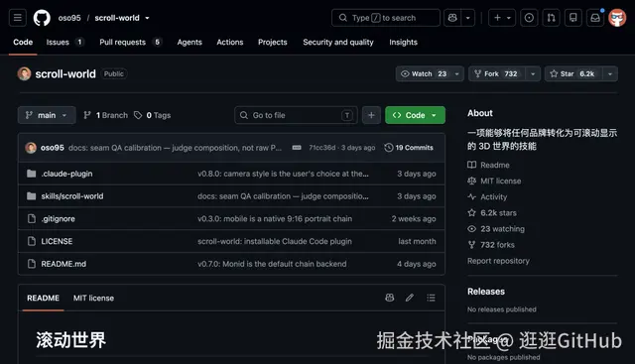Open the Copilot chat icon in header
Image resolution: width=635 pixels, height=364 pixels.
(452, 18)
